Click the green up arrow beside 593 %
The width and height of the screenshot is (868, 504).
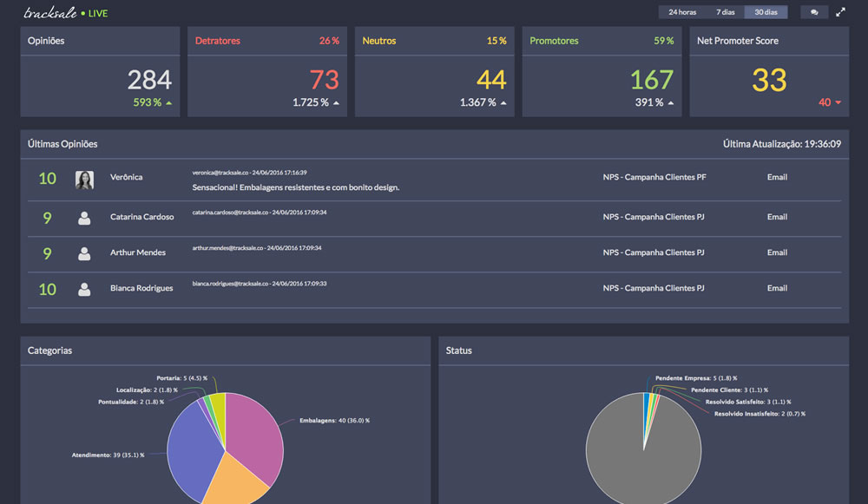pos(169,103)
